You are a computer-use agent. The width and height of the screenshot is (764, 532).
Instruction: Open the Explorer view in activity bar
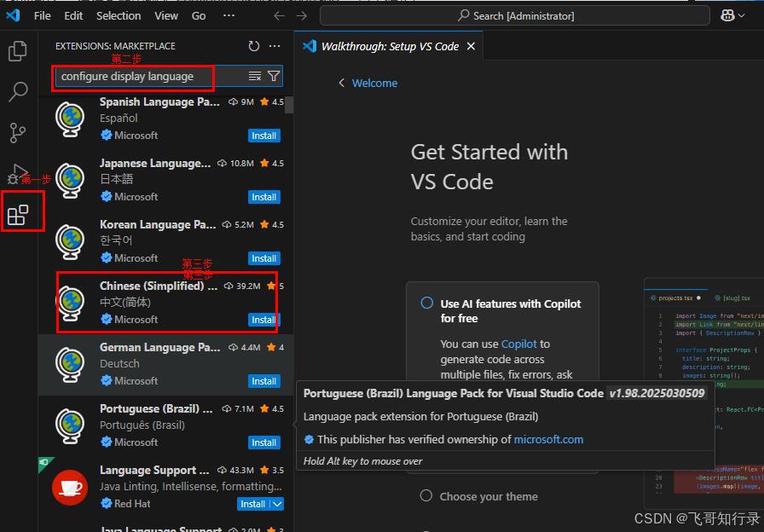pyautogui.click(x=18, y=50)
